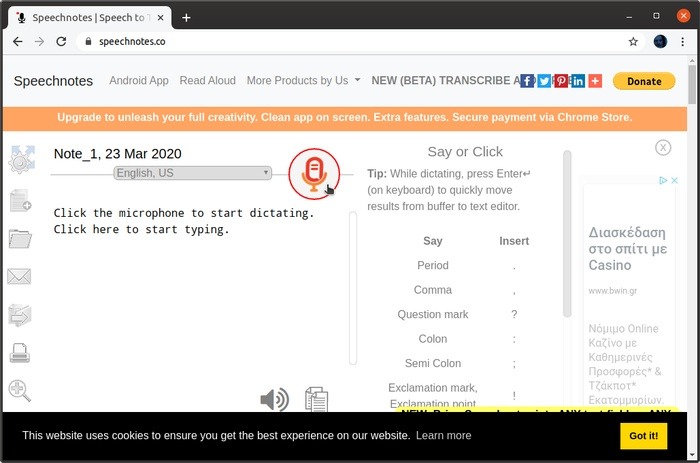Open Android App nav link
Image resolution: width=700 pixels, height=463 pixels.
139,80
